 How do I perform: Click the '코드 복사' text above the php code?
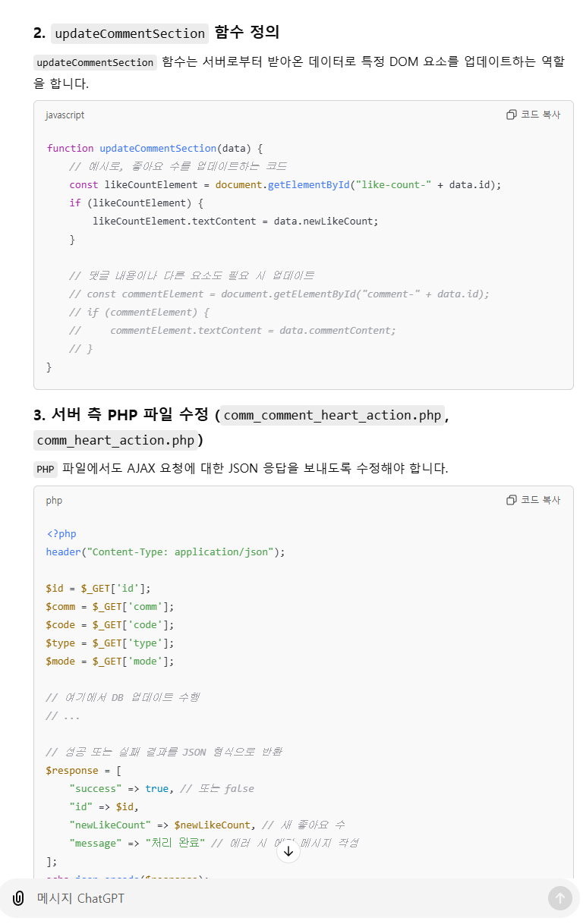click(x=540, y=500)
